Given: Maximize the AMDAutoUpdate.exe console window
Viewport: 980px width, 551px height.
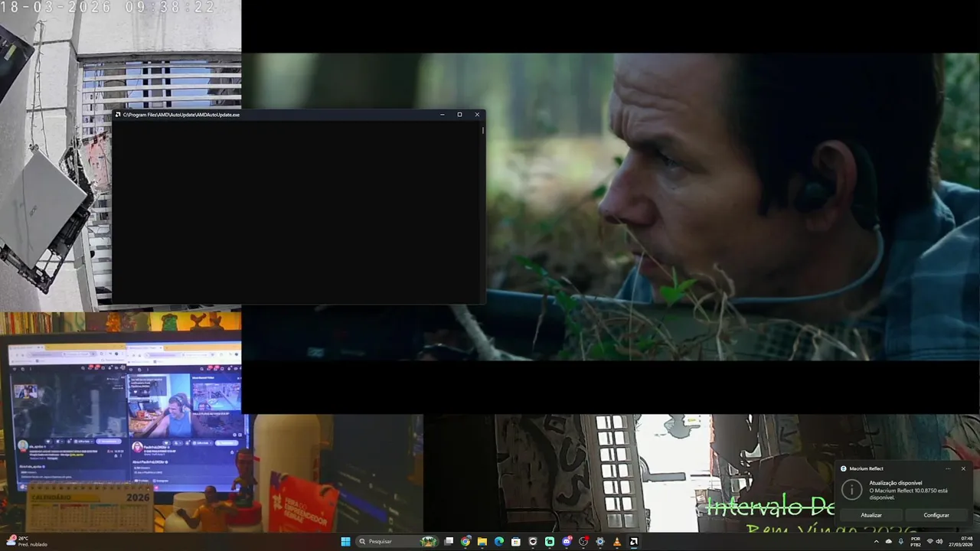Looking at the screenshot, I should (459, 115).
